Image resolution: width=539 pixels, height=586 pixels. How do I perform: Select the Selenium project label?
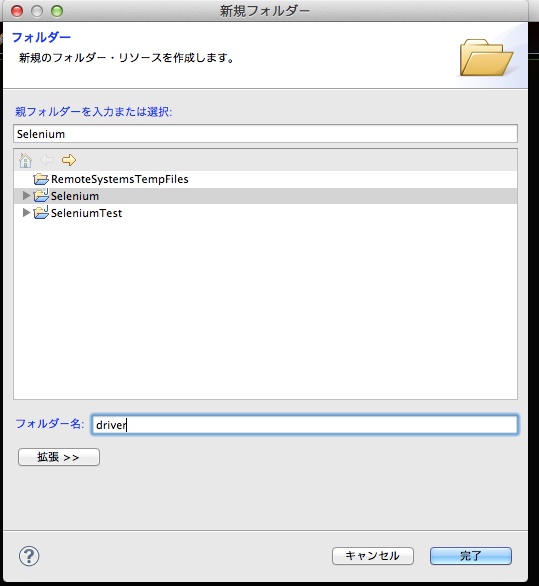click(x=75, y=196)
